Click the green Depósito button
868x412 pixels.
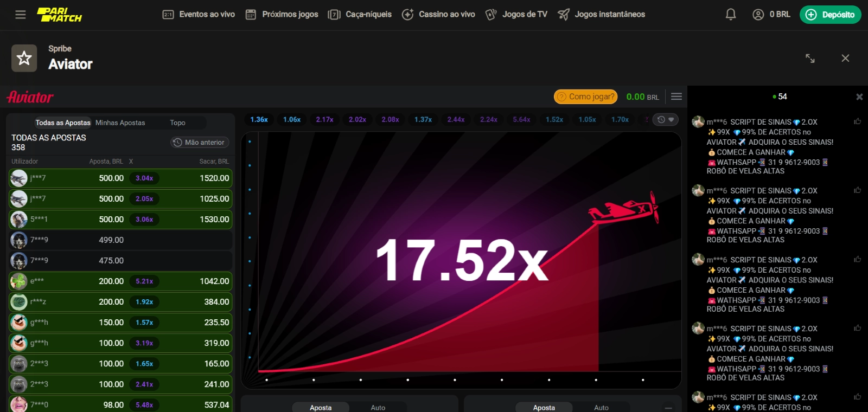[830, 15]
